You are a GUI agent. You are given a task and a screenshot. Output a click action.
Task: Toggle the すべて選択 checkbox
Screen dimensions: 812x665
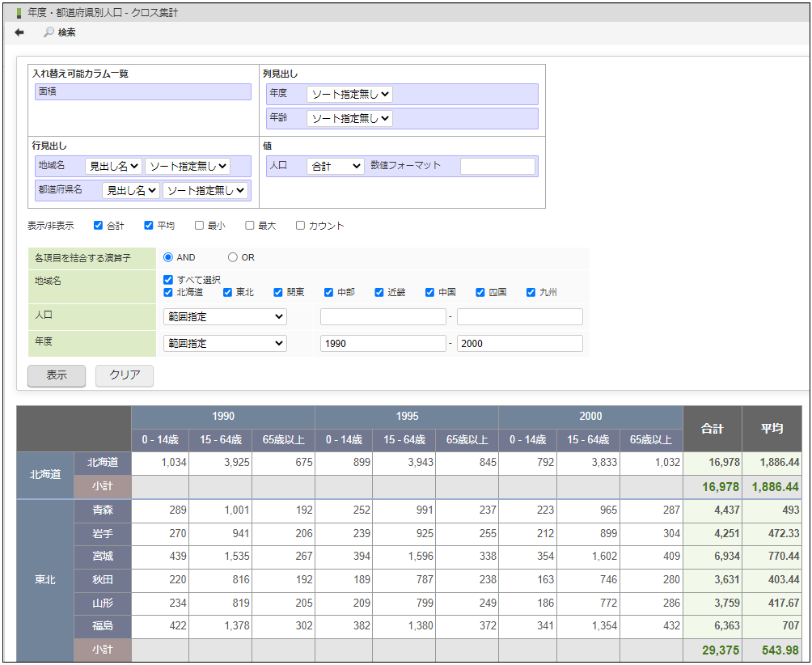click(167, 280)
